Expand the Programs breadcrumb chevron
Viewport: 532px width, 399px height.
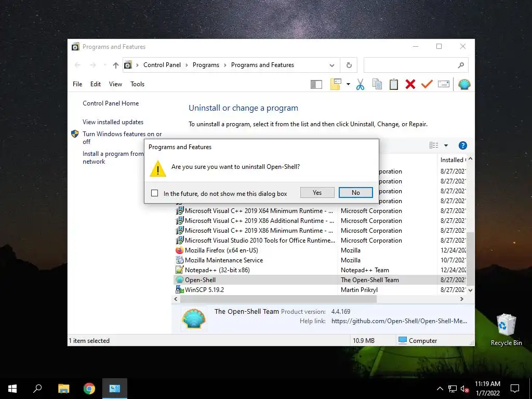pyautogui.click(x=225, y=65)
